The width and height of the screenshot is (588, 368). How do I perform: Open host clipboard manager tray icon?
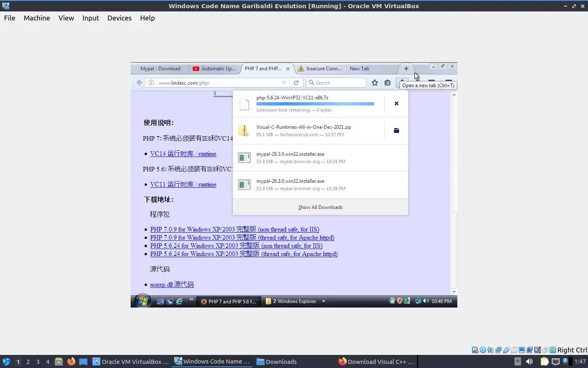pos(544,361)
